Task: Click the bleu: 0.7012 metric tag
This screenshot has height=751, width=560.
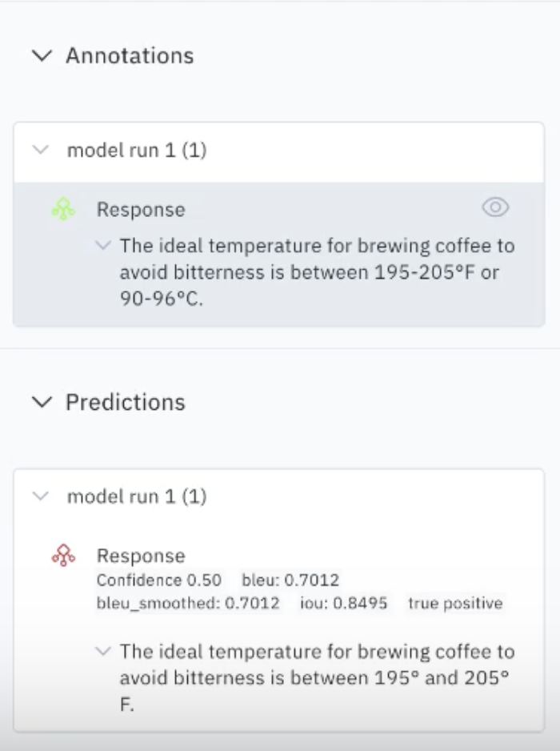Action: click(x=290, y=580)
